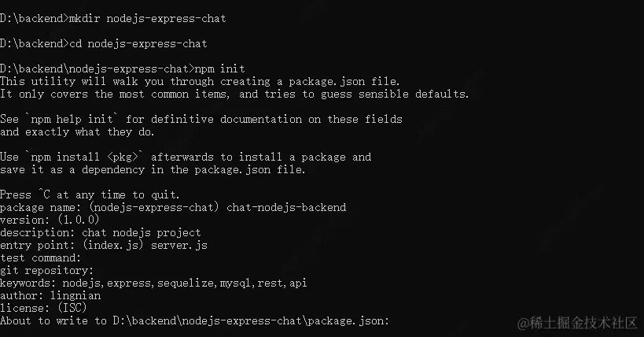Image resolution: width=644 pixels, height=337 pixels.
Task: Click the `npm install <pkg>` text
Action: 84,157
